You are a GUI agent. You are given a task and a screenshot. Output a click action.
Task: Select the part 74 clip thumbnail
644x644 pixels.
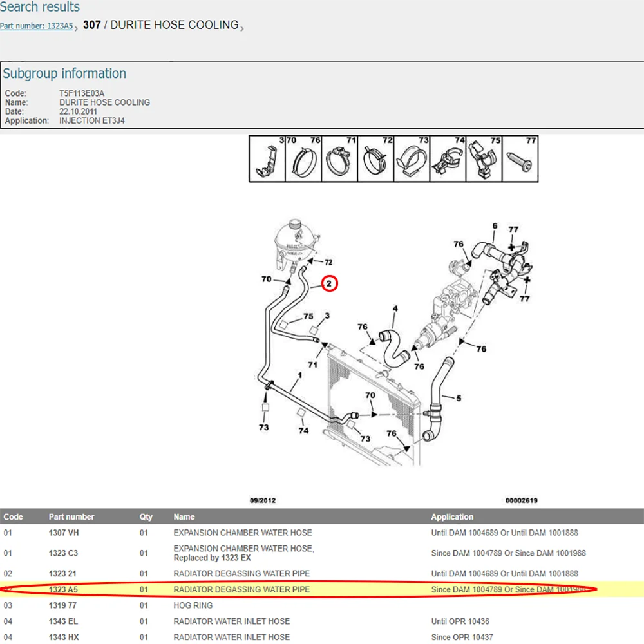pyautogui.click(x=448, y=158)
